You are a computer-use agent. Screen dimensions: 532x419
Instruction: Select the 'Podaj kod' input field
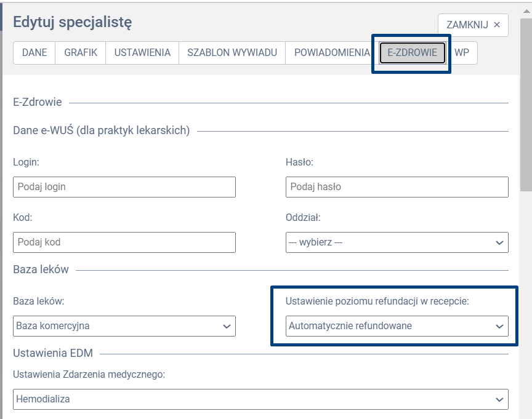pyautogui.click(x=124, y=242)
